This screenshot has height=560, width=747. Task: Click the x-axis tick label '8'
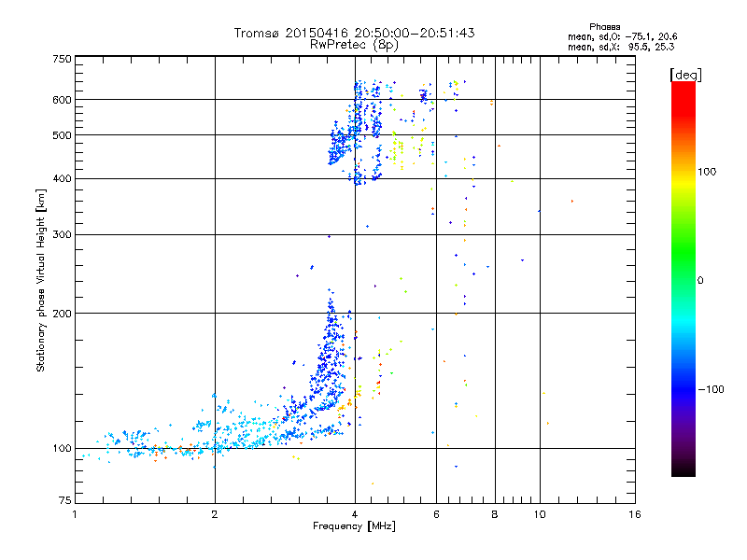click(x=495, y=514)
